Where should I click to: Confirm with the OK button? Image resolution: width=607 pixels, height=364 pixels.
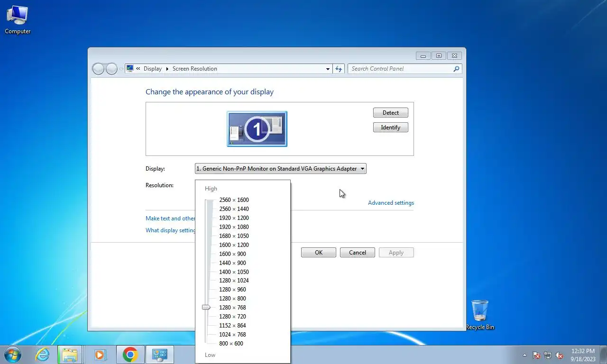[319, 253]
